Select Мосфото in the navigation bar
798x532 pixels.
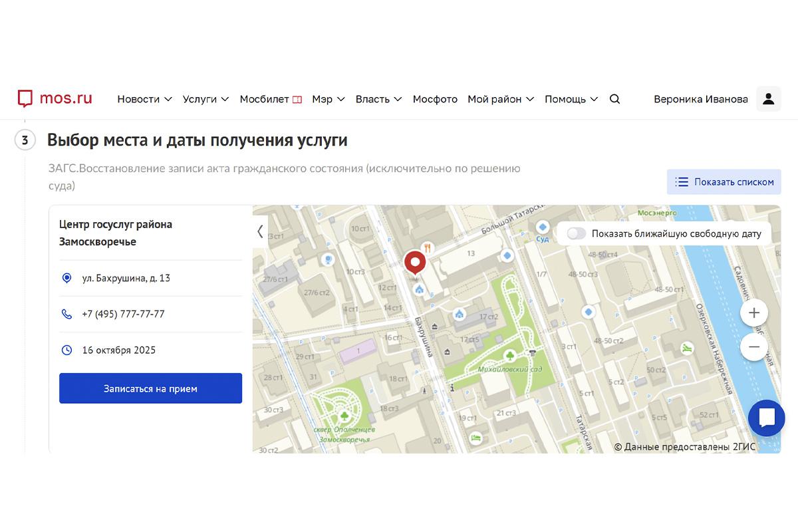tap(435, 98)
